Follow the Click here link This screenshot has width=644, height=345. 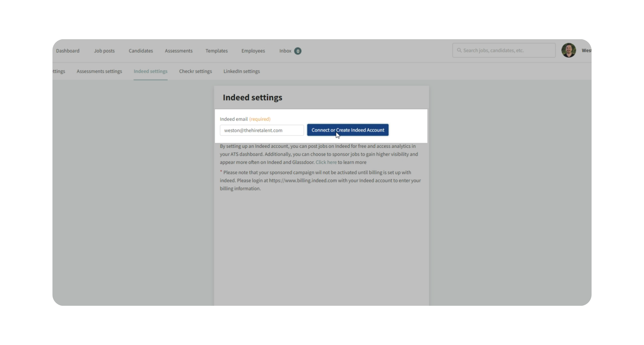click(x=326, y=162)
